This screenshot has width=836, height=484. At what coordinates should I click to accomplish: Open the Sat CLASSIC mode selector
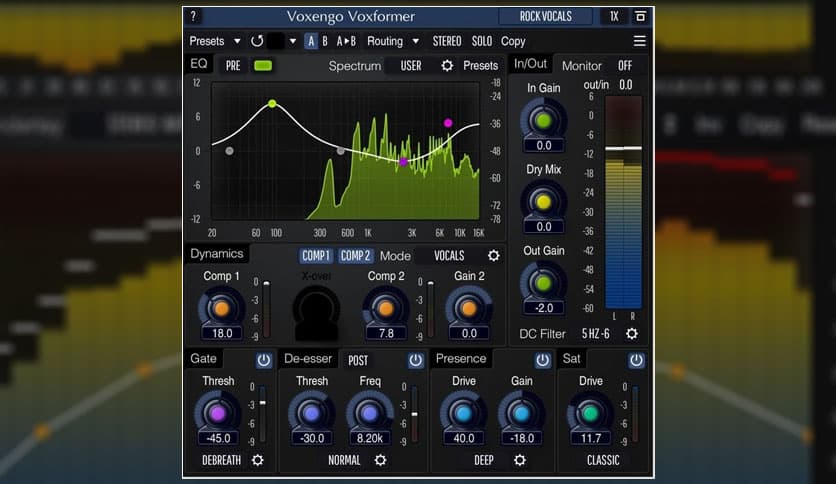[x=603, y=460]
